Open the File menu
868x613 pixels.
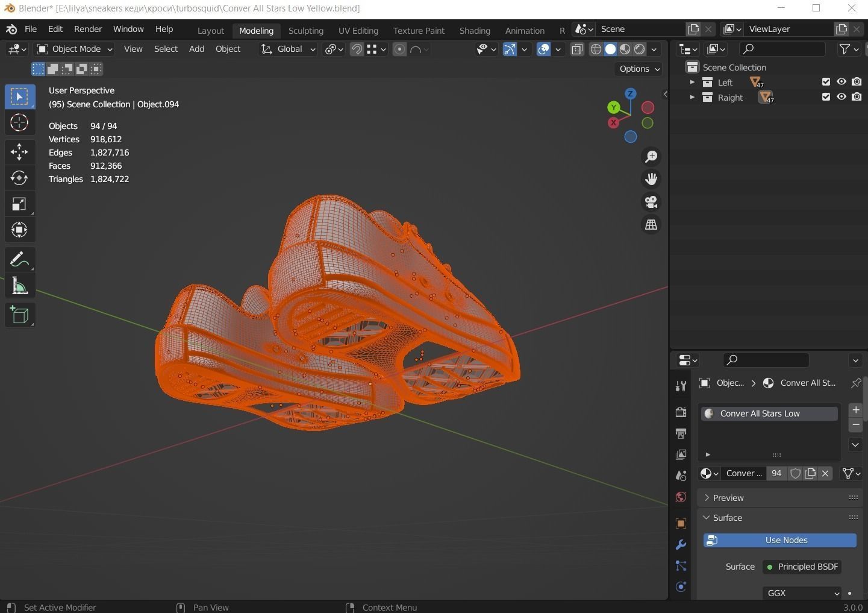click(x=31, y=29)
